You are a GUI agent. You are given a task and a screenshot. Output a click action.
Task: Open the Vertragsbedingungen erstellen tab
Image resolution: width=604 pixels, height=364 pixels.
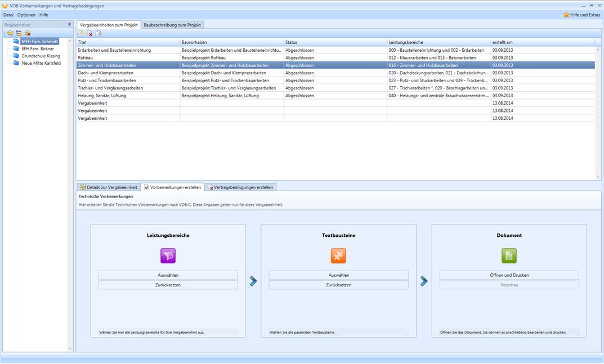[x=240, y=187]
